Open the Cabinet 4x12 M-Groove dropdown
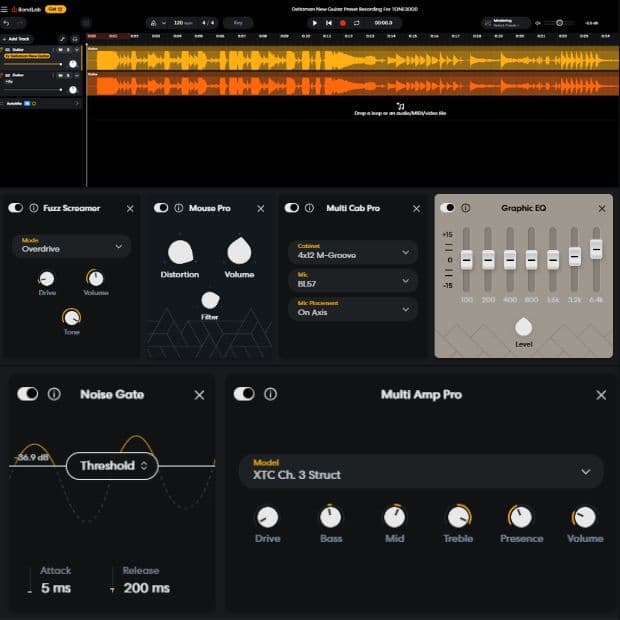This screenshot has height=620, width=620. tap(353, 252)
